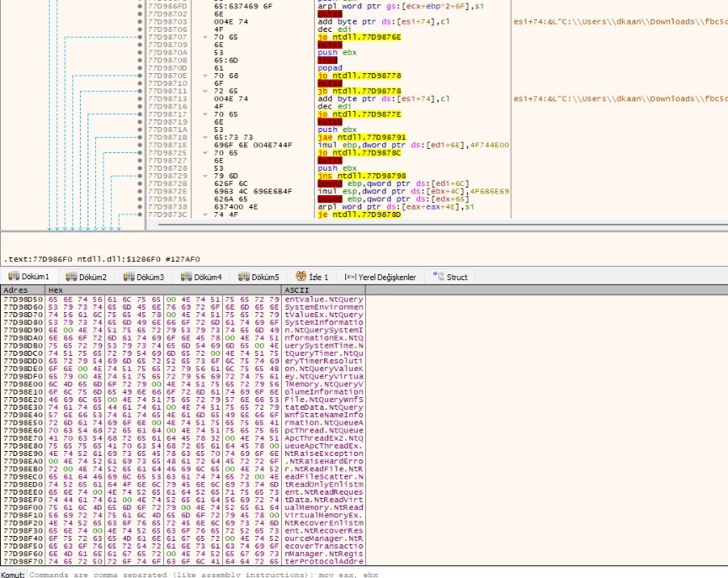Open the İzle 1 watch tab

[312, 277]
